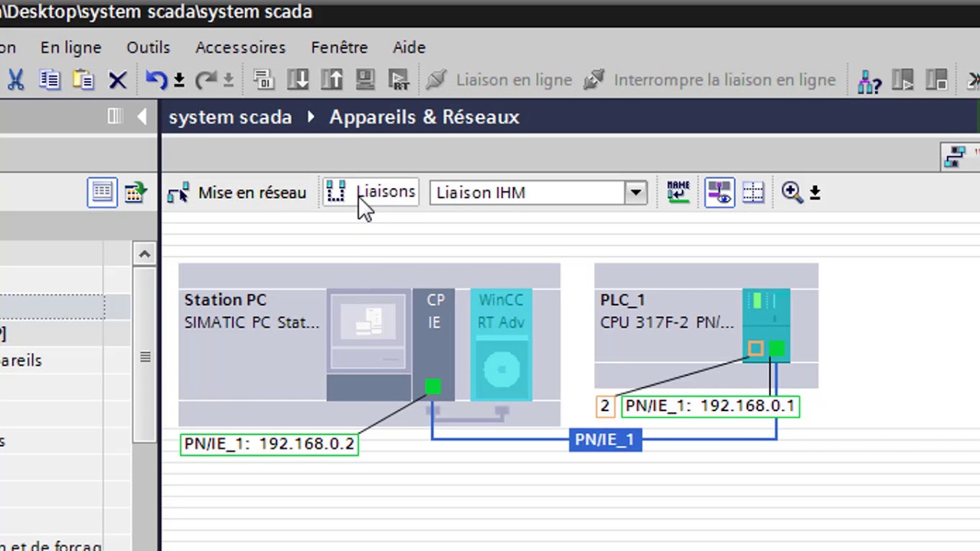The height and width of the screenshot is (551, 980).
Task: Paste from clipboard icon in toolbar
Action: pos(83,80)
